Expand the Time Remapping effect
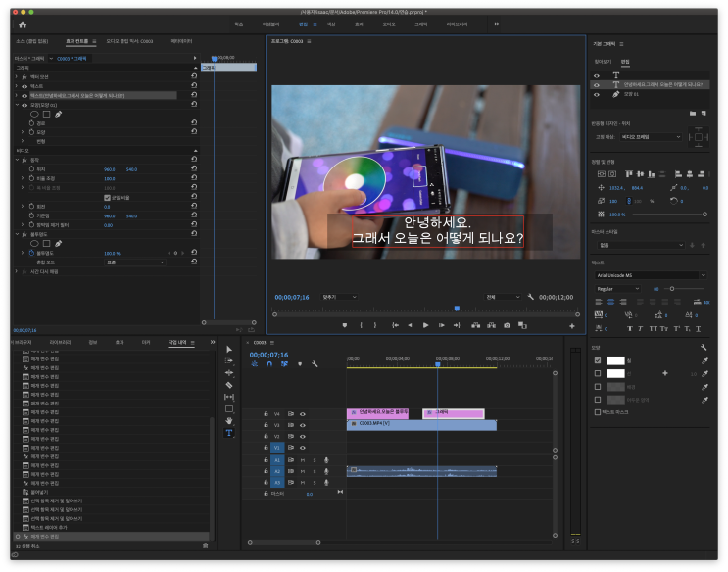Image resolution: width=728 pixels, height=572 pixels. click(x=18, y=271)
